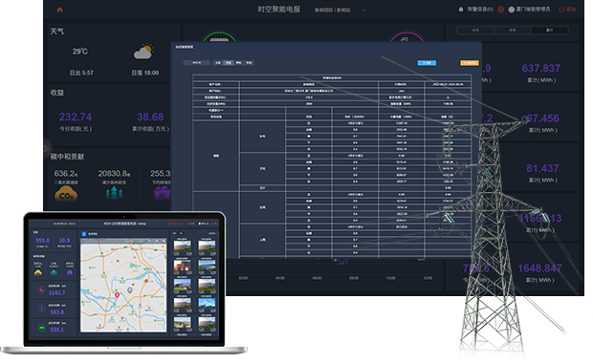Click the user avatar circle
The width and height of the screenshot is (593, 364).
pyautogui.click(x=512, y=10)
